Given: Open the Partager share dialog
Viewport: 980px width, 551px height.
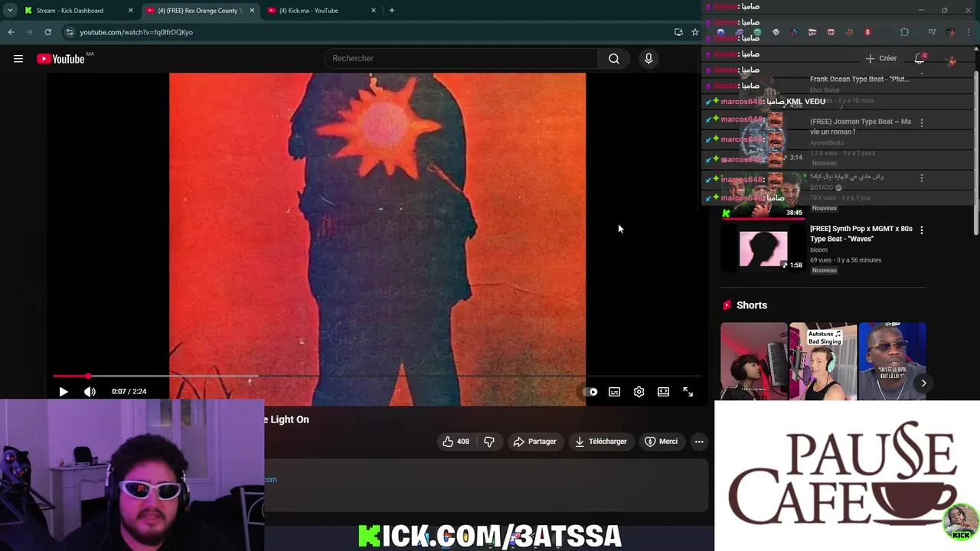Looking at the screenshot, I should pyautogui.click(x=534, y=442).
